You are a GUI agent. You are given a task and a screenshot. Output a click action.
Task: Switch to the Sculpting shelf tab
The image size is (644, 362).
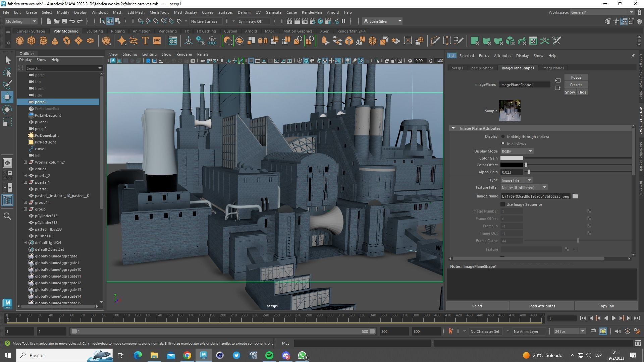click(x=95, y=31)
